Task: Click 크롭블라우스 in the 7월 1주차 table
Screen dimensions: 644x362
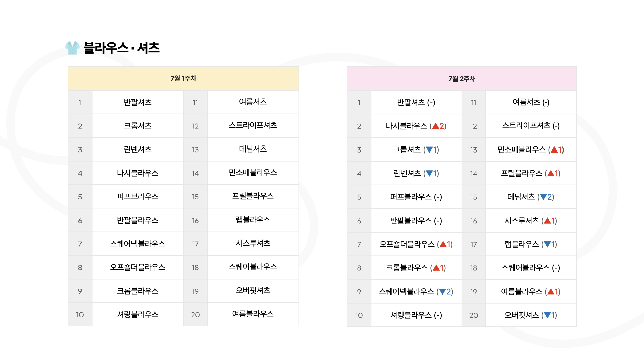Action: 138,291
